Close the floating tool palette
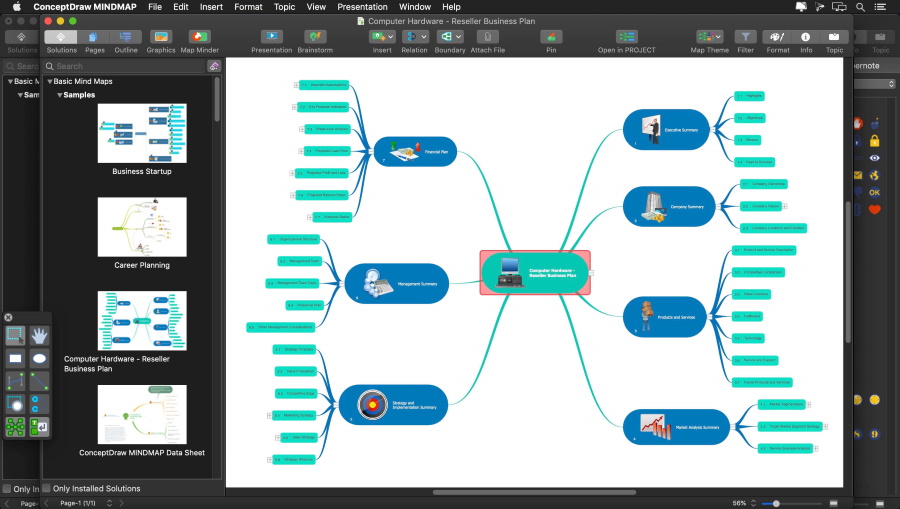 click(8, 317)
